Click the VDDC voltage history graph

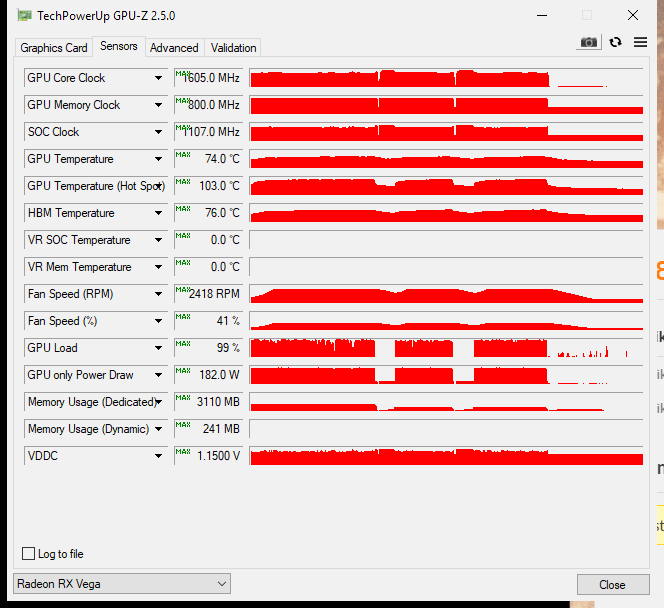pyautogui.click(x=446, y=456)
